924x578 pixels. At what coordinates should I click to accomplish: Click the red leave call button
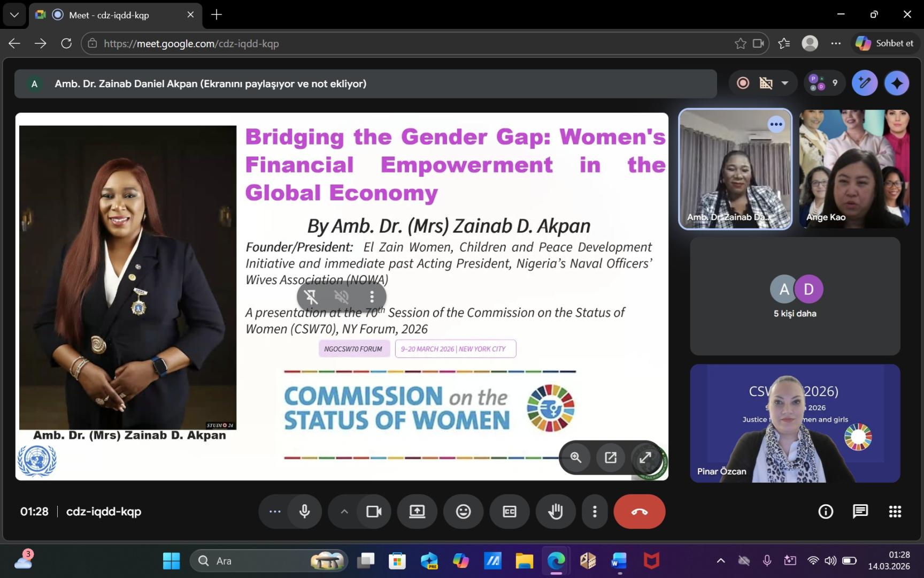(639, 512)
